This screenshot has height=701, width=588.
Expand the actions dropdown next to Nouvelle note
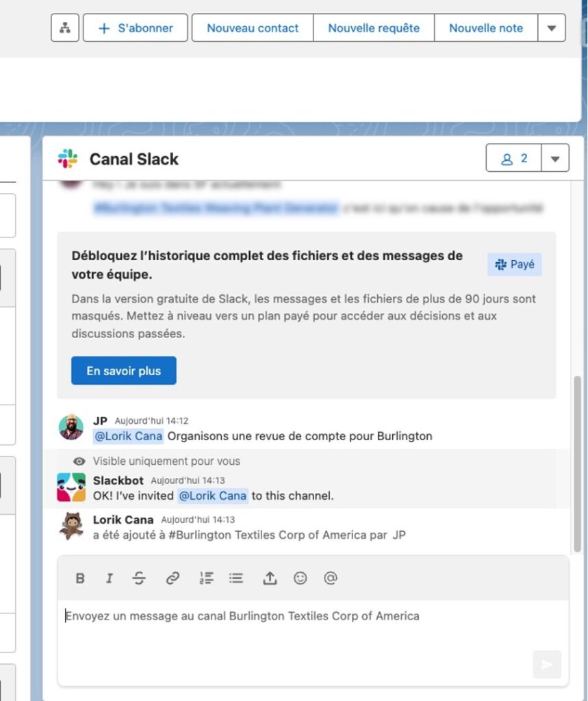click(552, 28)
